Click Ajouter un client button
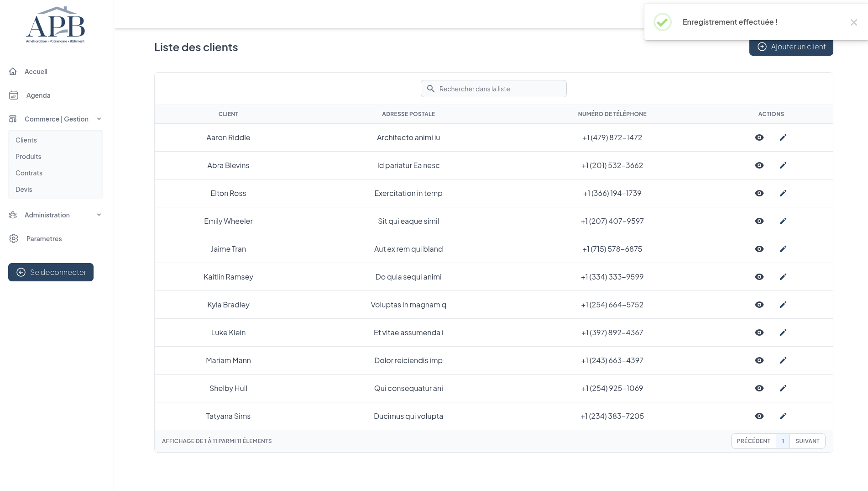This screenshot has width=868, height=491. point(791,47)
